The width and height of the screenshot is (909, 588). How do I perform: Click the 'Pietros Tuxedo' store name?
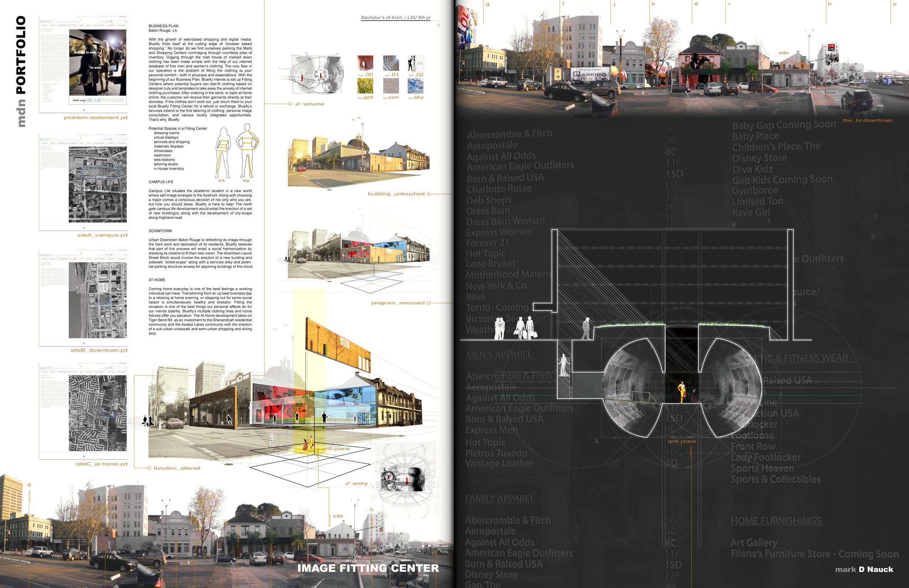(x=496, y=453)
